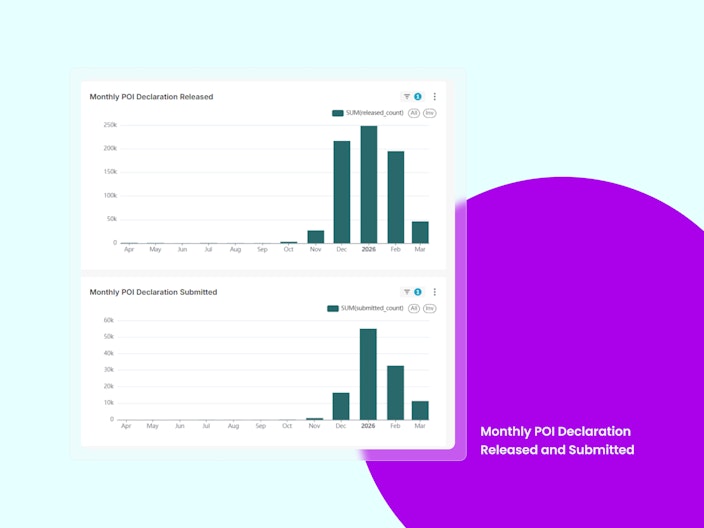Click the Monthly POI Declaration Released title

point(151,97)
